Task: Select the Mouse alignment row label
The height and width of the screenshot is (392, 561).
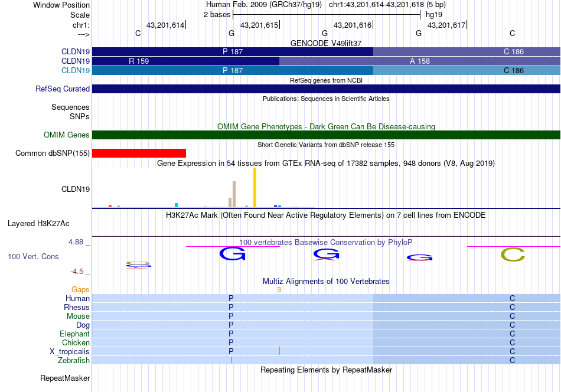Action: point(78,316)
